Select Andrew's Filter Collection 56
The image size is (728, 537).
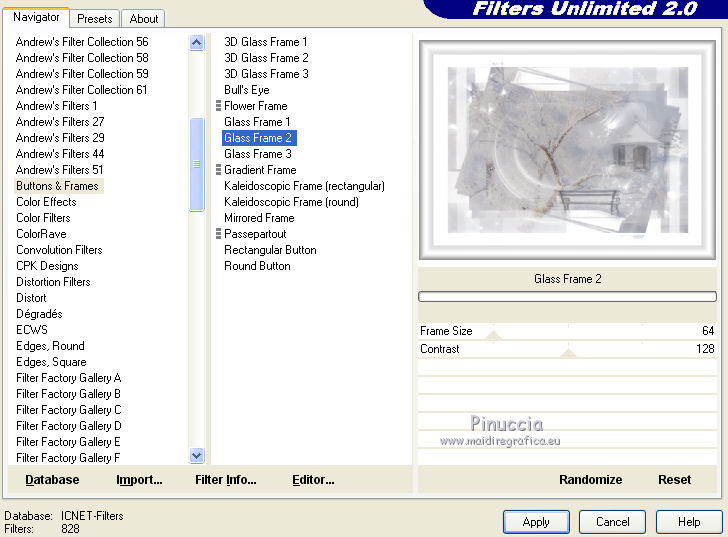(x=82, y=42)
